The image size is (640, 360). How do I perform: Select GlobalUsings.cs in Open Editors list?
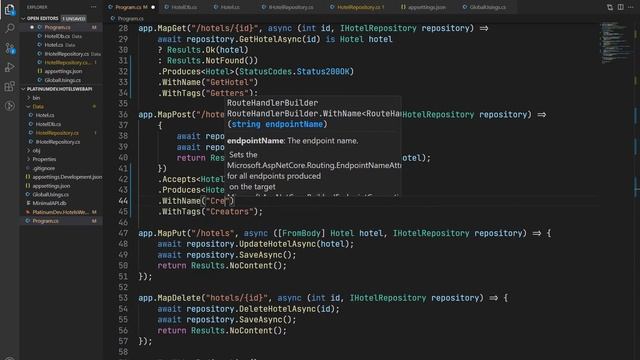[x=62, y=80]
